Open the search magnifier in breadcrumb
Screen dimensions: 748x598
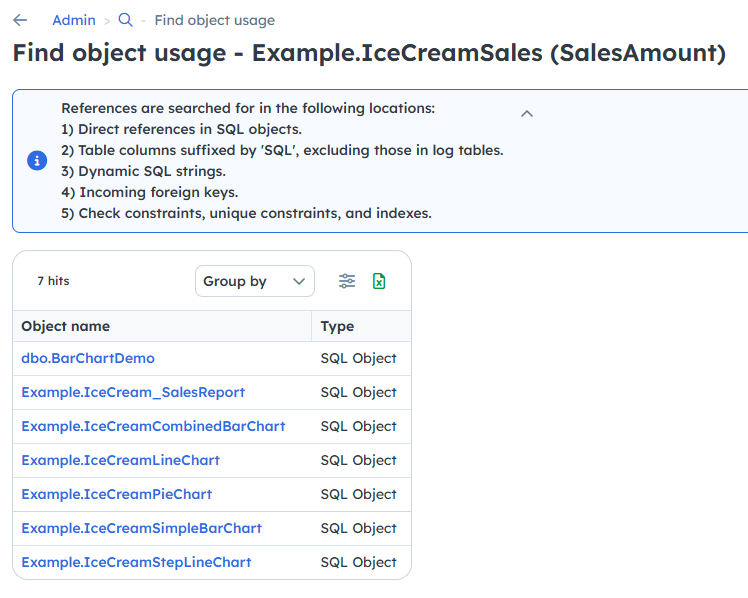125,20
